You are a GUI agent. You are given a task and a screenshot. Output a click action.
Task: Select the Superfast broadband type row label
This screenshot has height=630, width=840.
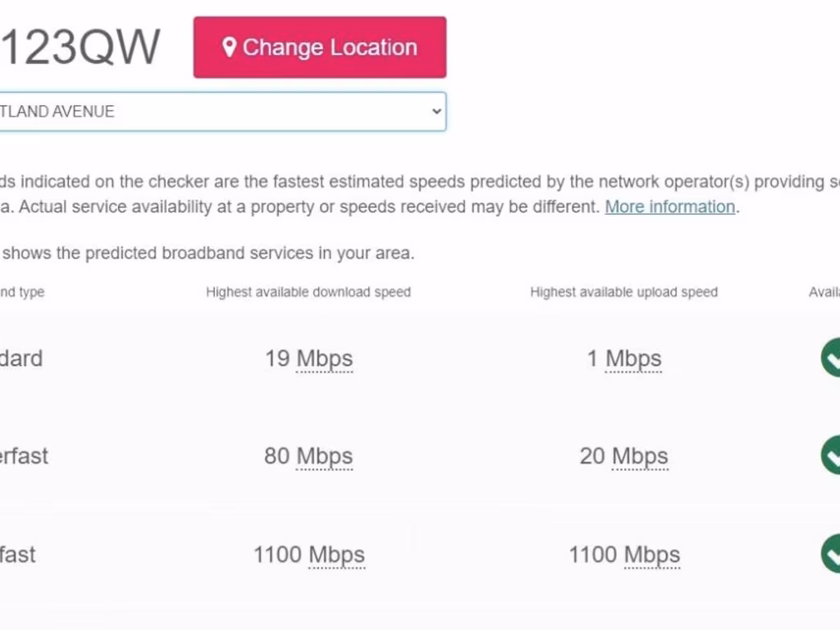[x=25, y=456]
